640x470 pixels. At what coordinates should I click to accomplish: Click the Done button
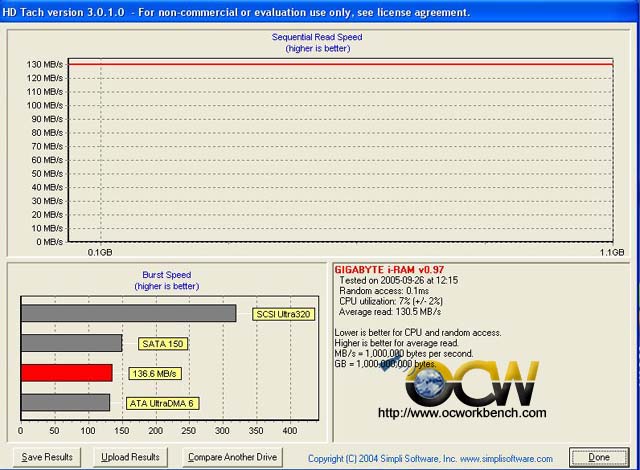[599, 457]
